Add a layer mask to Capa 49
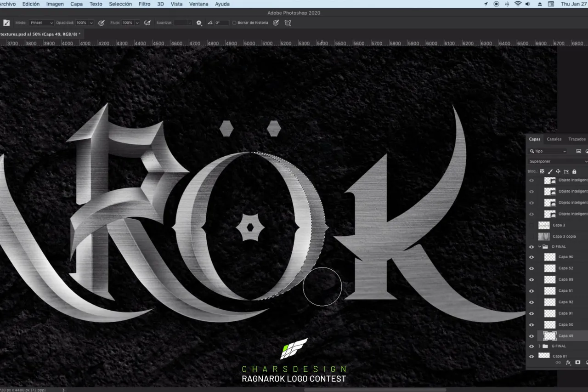 (x=578, y=363)
